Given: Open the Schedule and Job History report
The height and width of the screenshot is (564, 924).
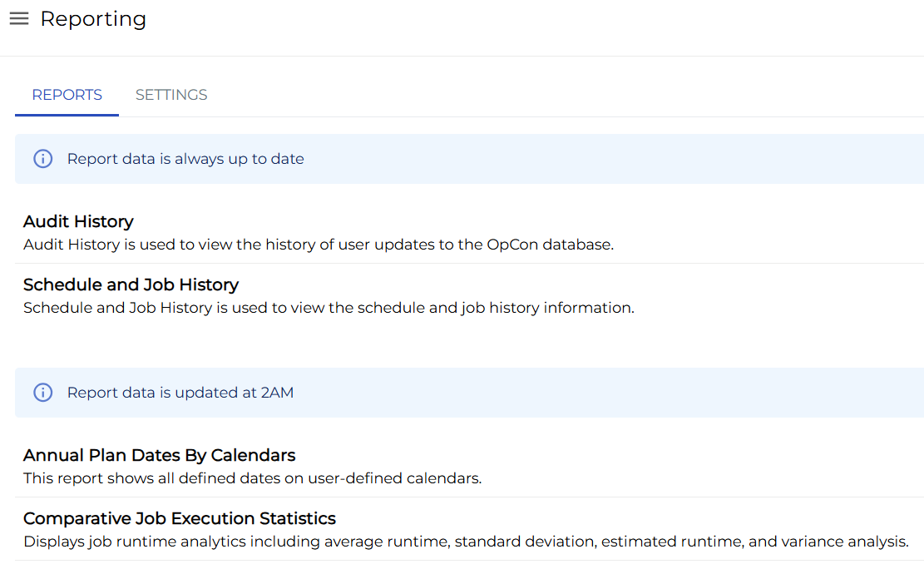Looking at the screenshot, I should click(x=131, y=284).
